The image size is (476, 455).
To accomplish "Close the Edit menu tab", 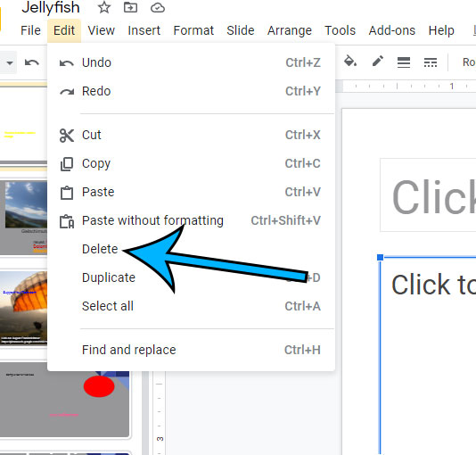I will [64, 30].
